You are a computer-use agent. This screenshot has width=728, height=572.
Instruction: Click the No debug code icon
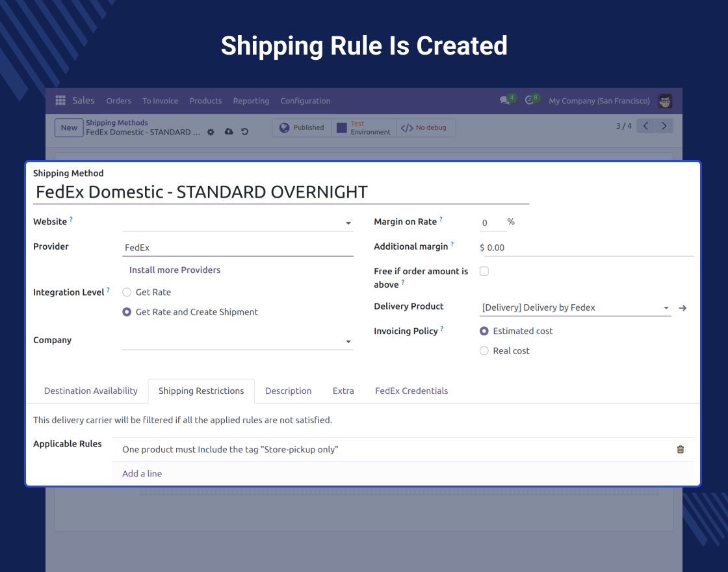(407, 127)
